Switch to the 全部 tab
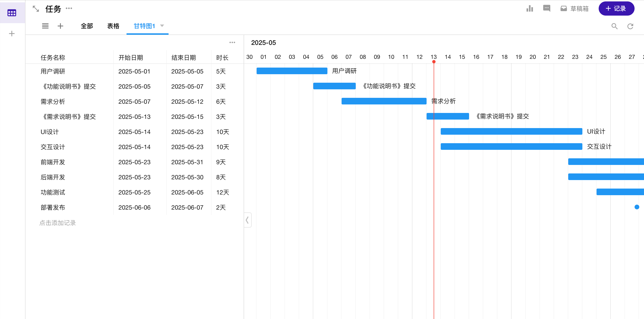 (87, 26)
